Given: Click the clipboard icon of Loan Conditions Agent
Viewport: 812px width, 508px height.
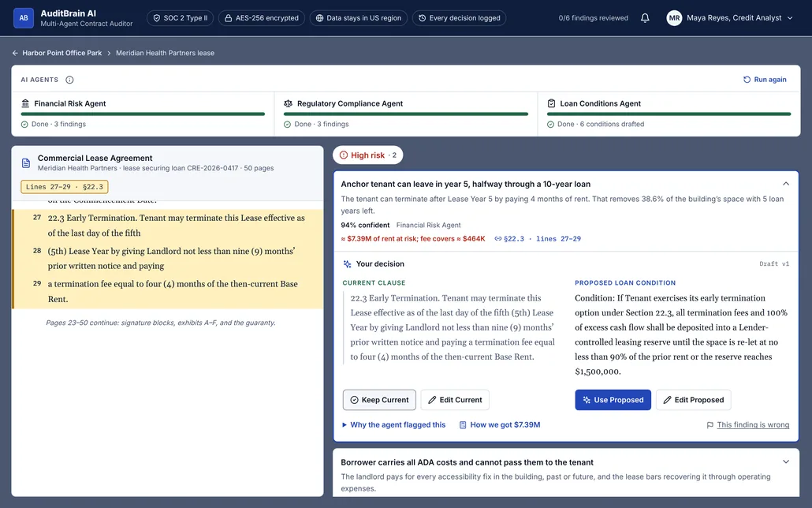Looking at the screenshot, I should (551, 103).
